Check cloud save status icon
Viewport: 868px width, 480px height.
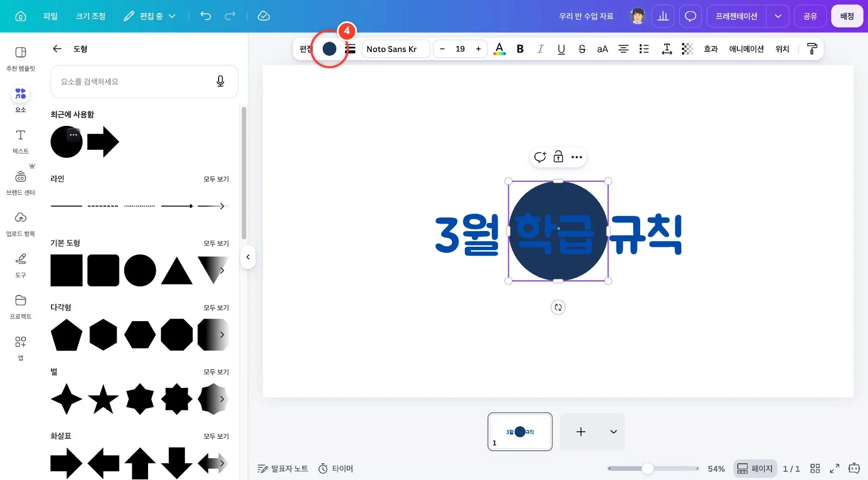coord(264,16)
